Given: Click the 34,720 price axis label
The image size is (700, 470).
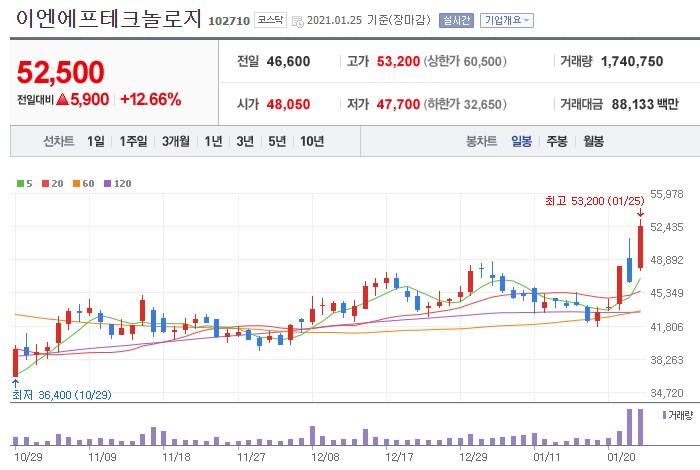Looking at the screenshot, I should pyautogui.click(x=667, y=393).
